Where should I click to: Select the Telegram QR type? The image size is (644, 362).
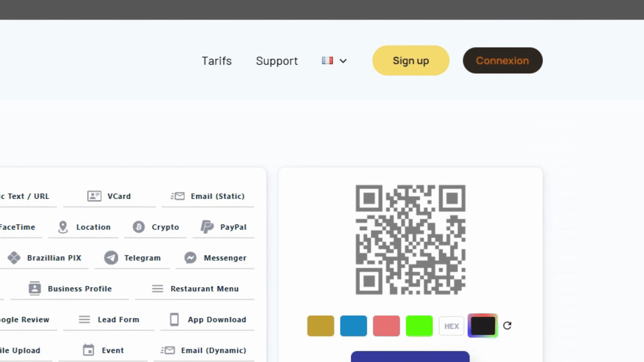point(132,258)
